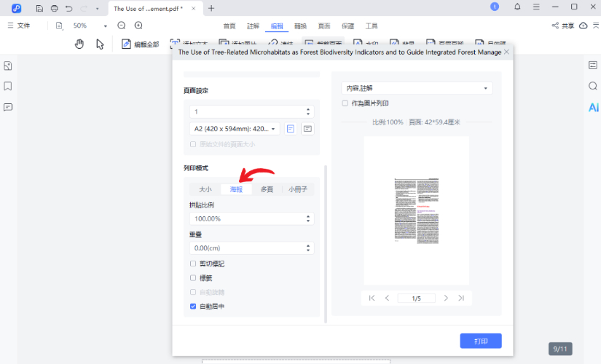The width and height of the screenshot is (601, 364).
Task: Adjust the 0.00(cm) overlap stepper
Action: pos(308,248)
